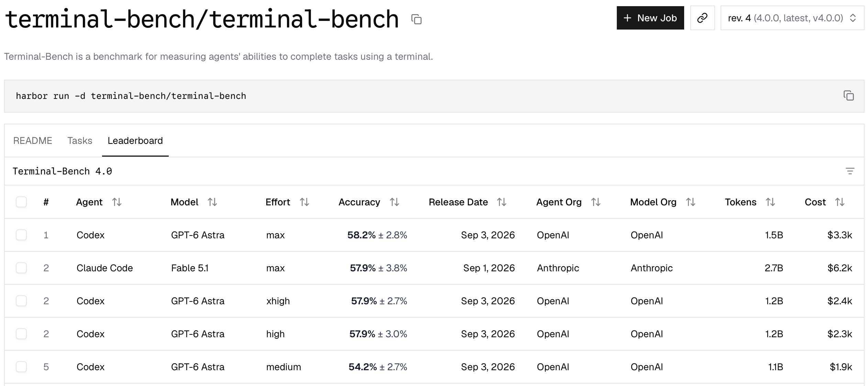Click the $1.9k cost value
The width and height of the screenshot is (868, 386).
(x=841, y=367)
